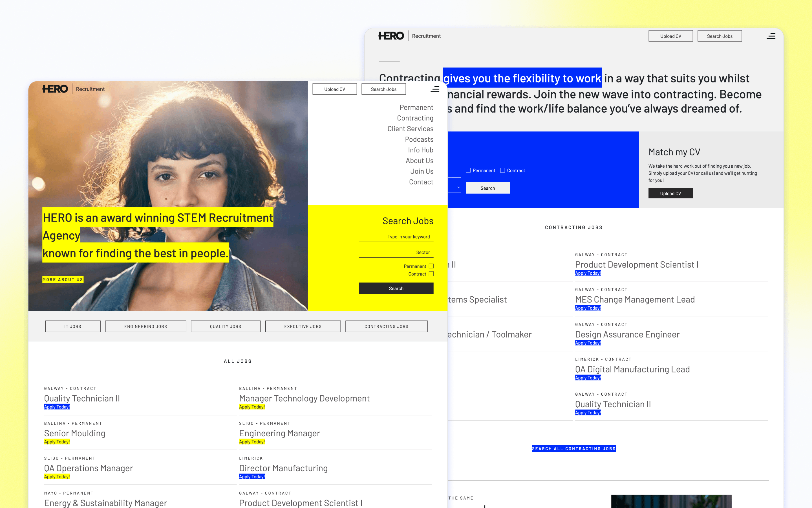Open Design Assurance Engineer job title
This screenshot has width=812, height=508.
coord(627,334)
